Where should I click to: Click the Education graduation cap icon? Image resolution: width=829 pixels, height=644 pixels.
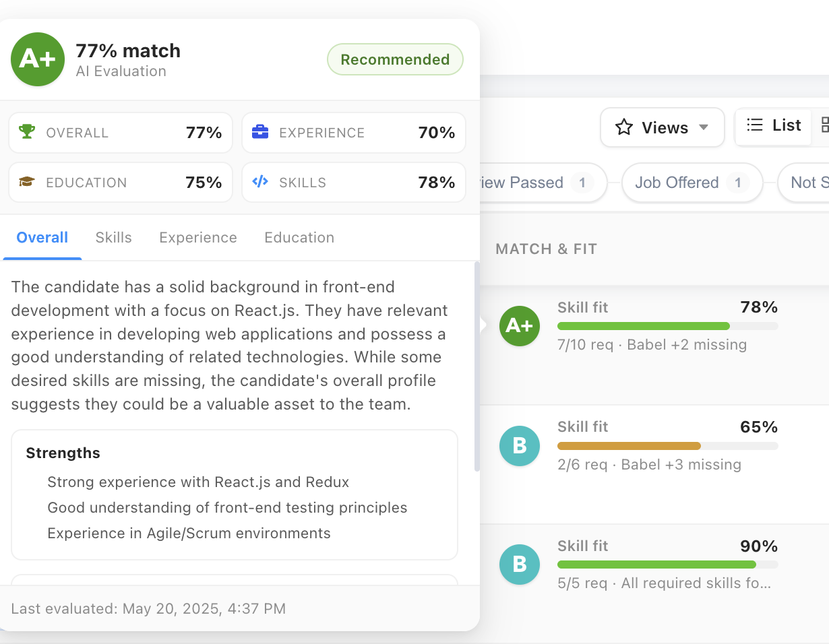(x=27, y=182)
